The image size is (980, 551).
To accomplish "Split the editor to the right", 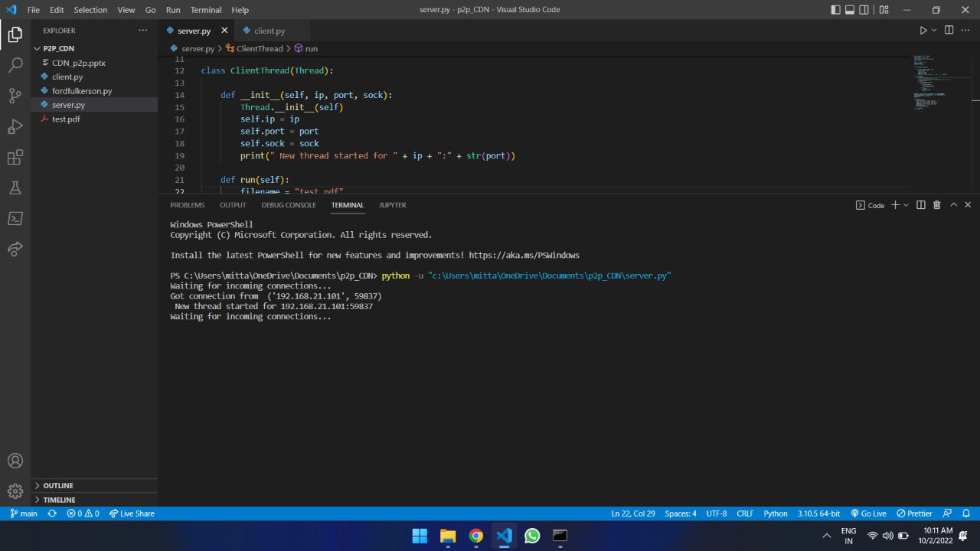I will (949, 31).
